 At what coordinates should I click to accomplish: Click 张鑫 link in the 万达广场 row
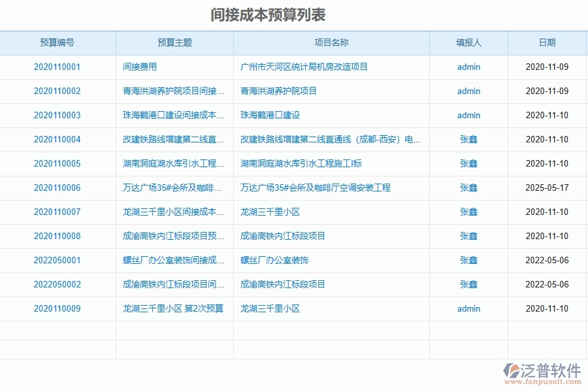coord(468,188)
